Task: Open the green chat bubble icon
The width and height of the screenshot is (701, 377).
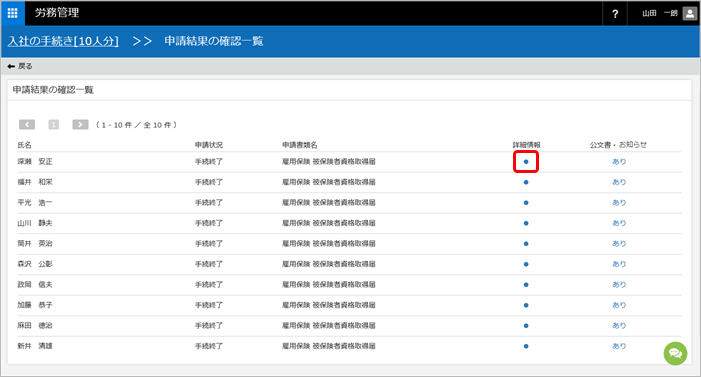Action: (675, 354)
